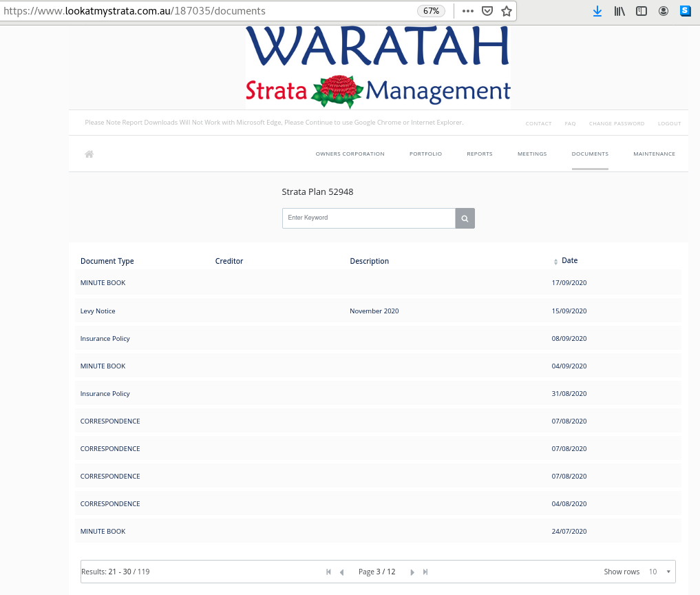700x595 pixels.
Task: Sort by Date column arrows
Action: click(x=556, y=262)
